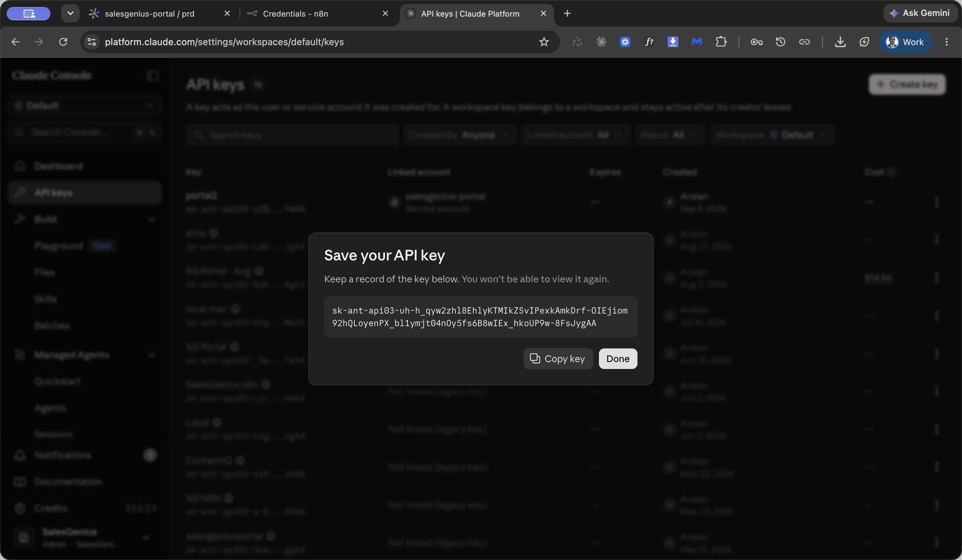962x560 pixels.
Task: Close the Credentials - n8n tab
Action: point(385,13)
